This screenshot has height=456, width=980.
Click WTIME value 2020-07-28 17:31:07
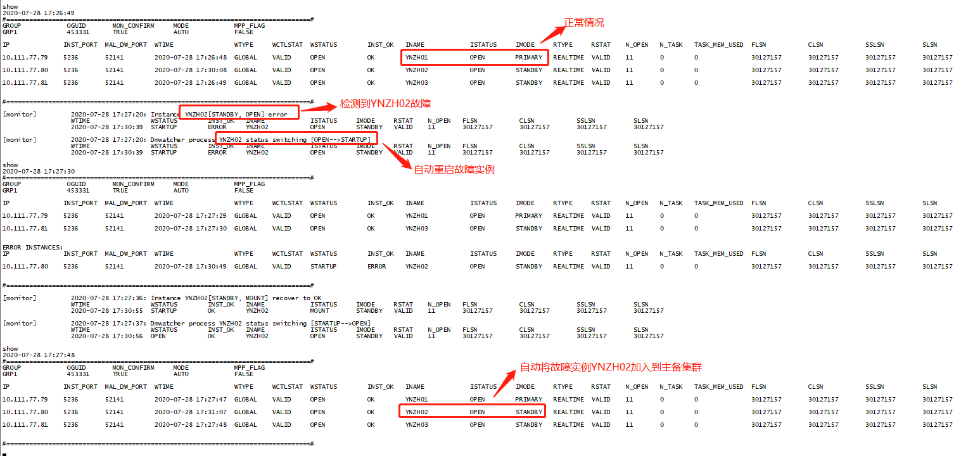click(x=191, y=412)
